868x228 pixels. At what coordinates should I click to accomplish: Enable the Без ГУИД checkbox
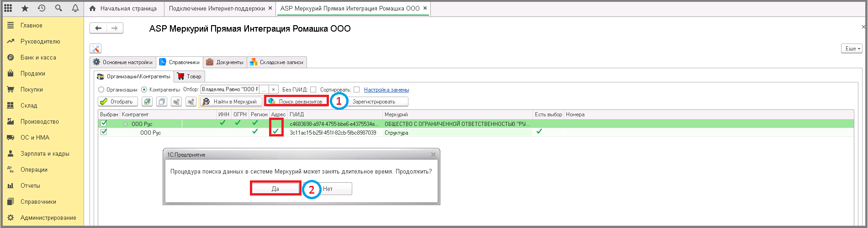[x=313, y=90]
